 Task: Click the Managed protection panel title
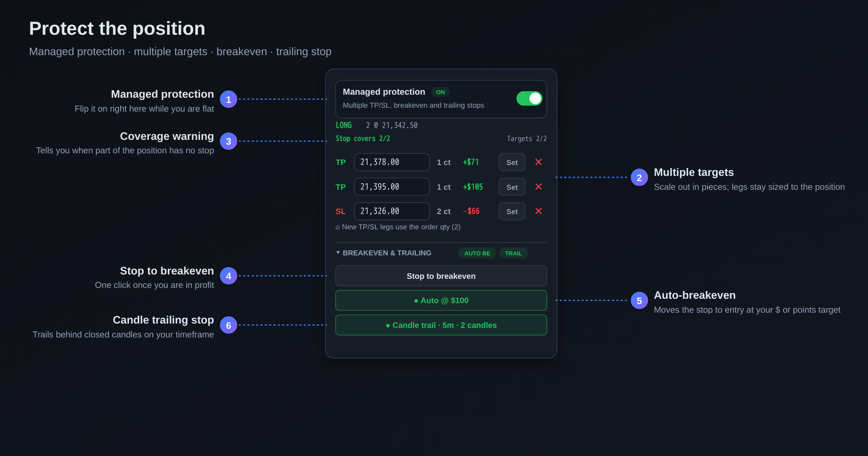(x=384, y=92)
